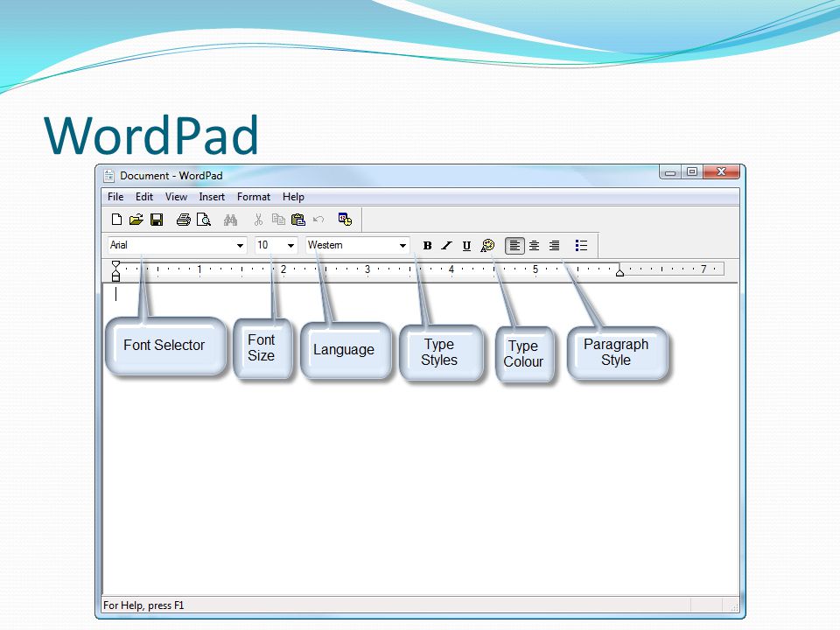
Task: Align text right
Action: coord(555,245)
